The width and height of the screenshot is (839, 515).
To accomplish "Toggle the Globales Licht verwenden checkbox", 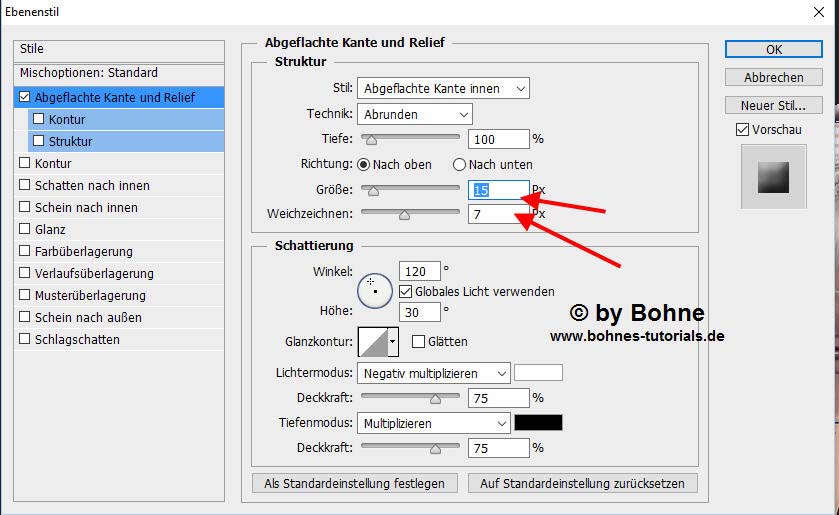I will point(406,291).
